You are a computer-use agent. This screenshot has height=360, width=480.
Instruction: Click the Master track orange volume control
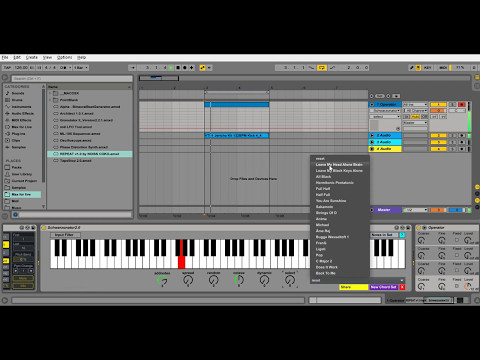click(x=439, y=210)
